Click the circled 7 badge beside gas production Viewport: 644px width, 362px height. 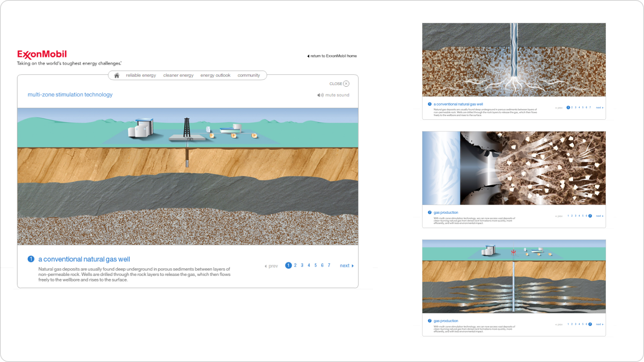click(429, 212)
